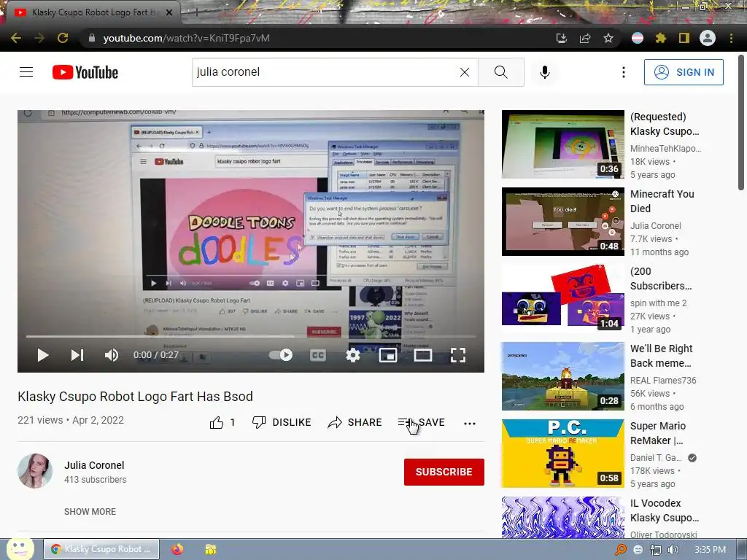Toggle the autoplay switch
Viewport: 747px width, 560px height.
pyautogui.click(x=281, y=355)
